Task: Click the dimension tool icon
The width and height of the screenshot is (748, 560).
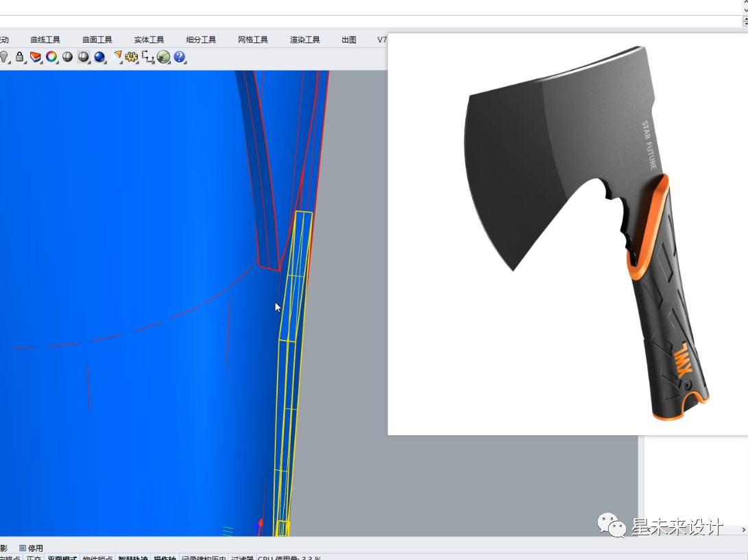Action: pos(147,57)
